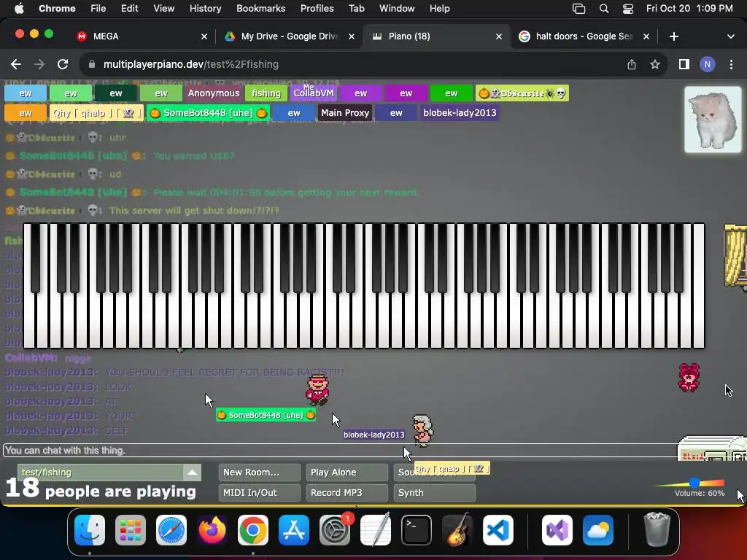Image resolution: width=747 pixels, height=560 pixels.
Task: Click the Chrome icon in the dock
Action: [253, 530]
